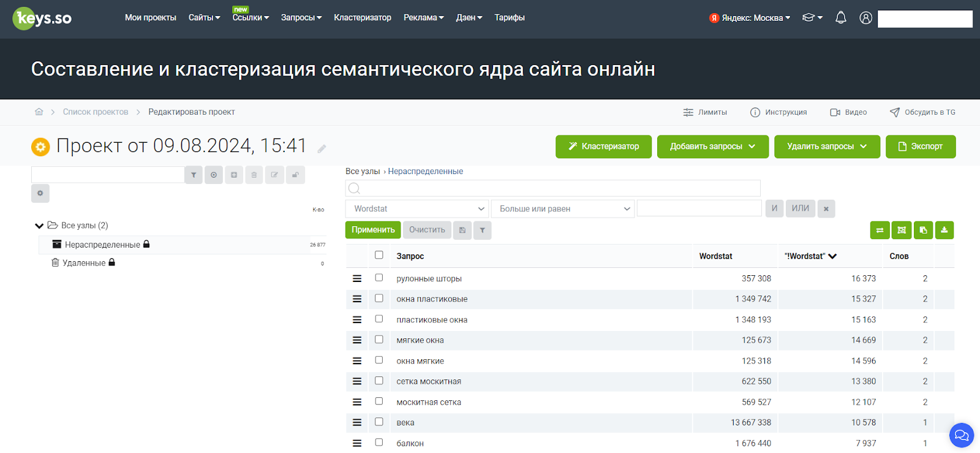Remove filter condition with x button
Screen dimensions: 980x453
tap(826, 208)
